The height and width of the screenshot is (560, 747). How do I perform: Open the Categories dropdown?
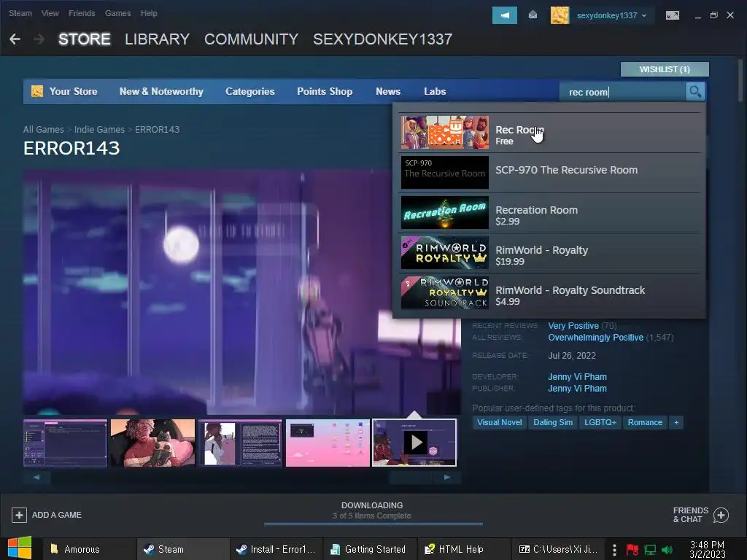click(249, 91)
